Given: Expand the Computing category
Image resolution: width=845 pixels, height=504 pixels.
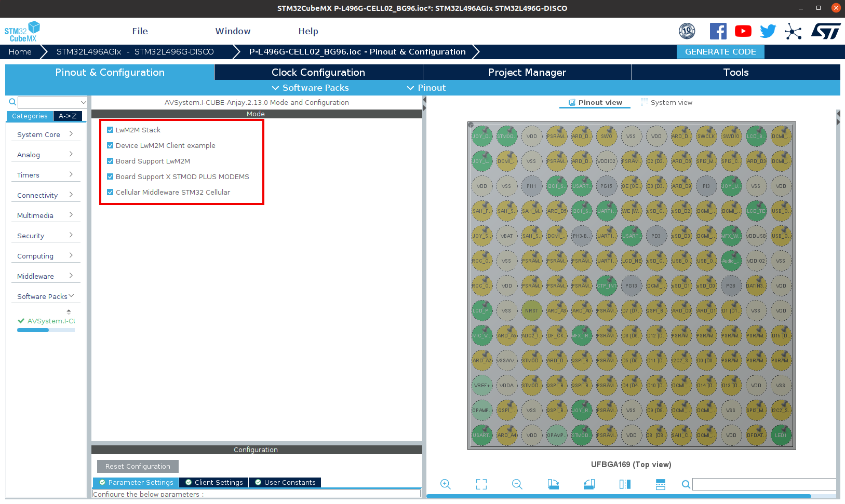Looking at the screenshot, I should (46, 256).
